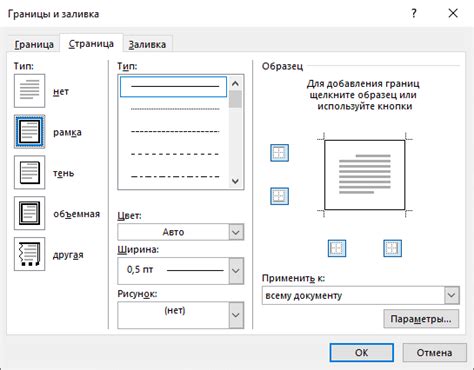Confirm with the OK button
The image size is (474, 370).
362,352
